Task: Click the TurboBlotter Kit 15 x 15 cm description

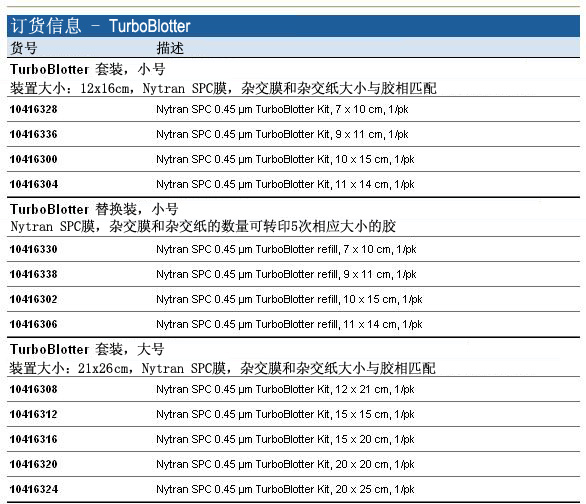Action: (x=285, y=415)
